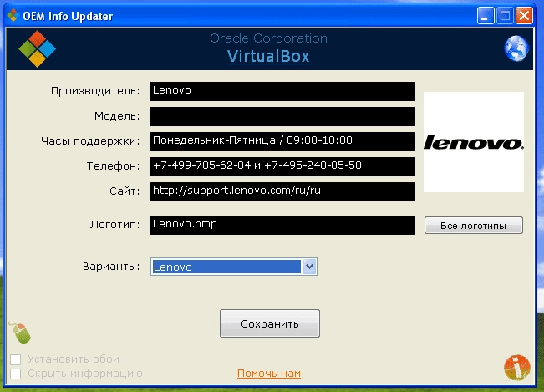
Task: Click the four-color diamond logo in header
Action: coord(37,48)
